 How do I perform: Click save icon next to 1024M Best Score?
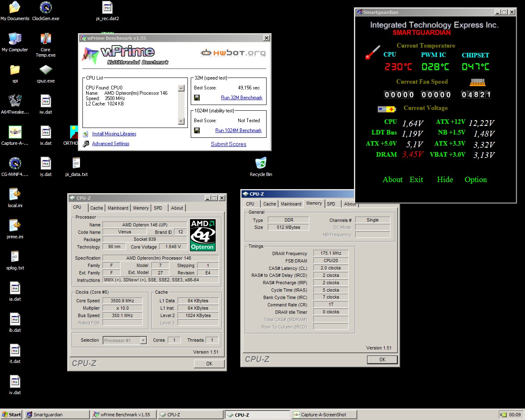[x=197, y=130]
